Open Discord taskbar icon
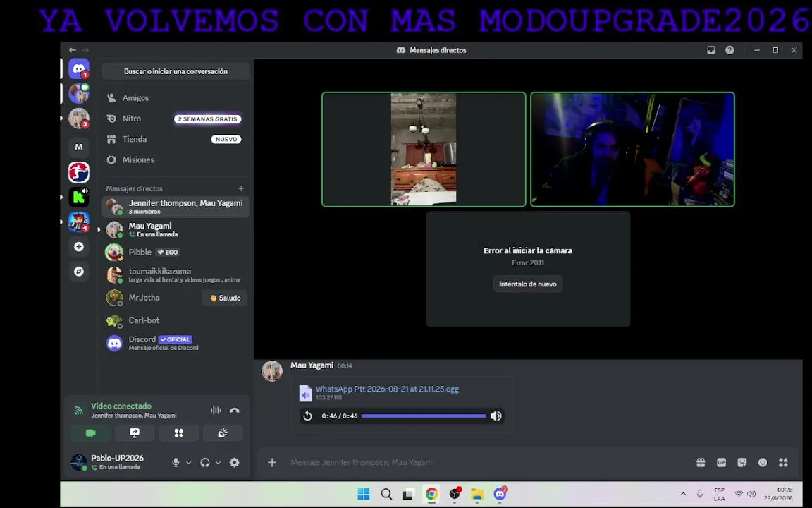Screen dimensions: 812x508 coord(500,495)
